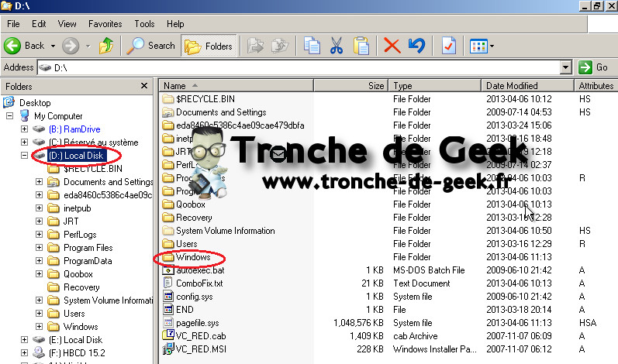This screenshot has width=618, height=364.
Task: Select the config.sys file icon
Action: coord(168,297)
